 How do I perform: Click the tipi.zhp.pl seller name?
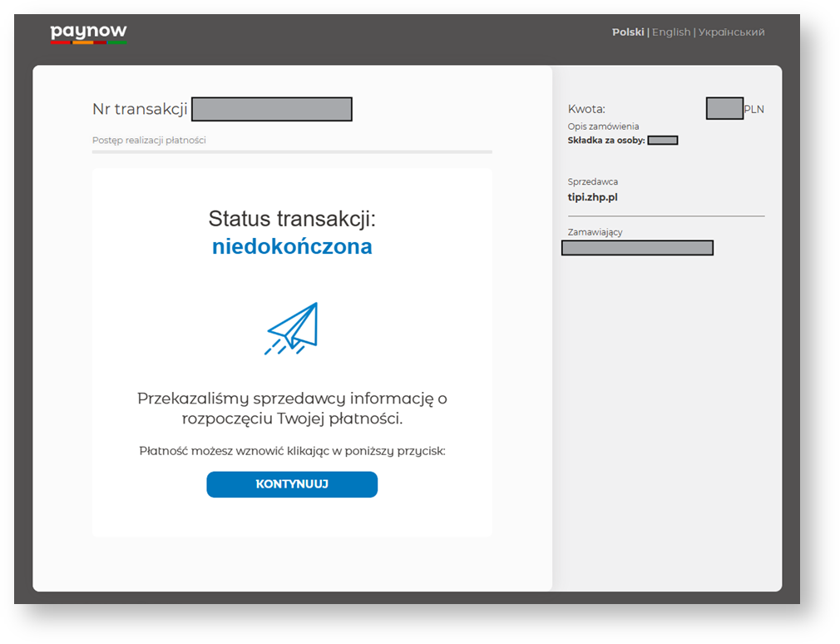tap(592, 198)
